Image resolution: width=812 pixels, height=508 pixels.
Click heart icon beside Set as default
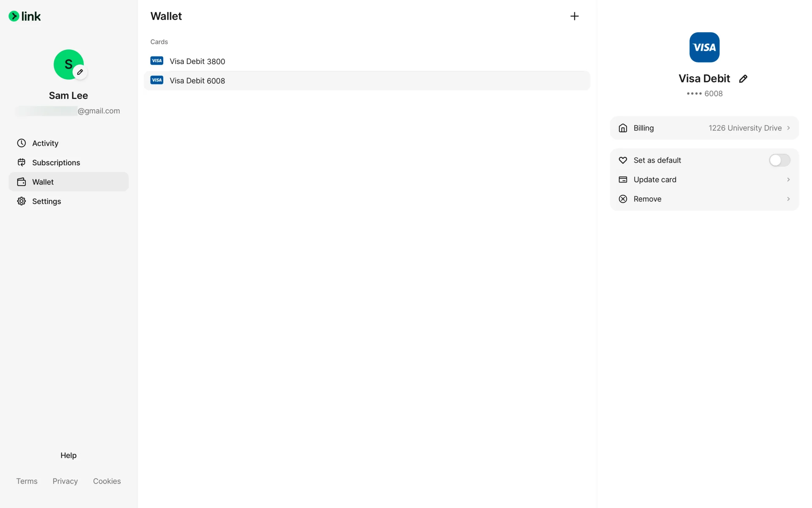tap(623, 160)
